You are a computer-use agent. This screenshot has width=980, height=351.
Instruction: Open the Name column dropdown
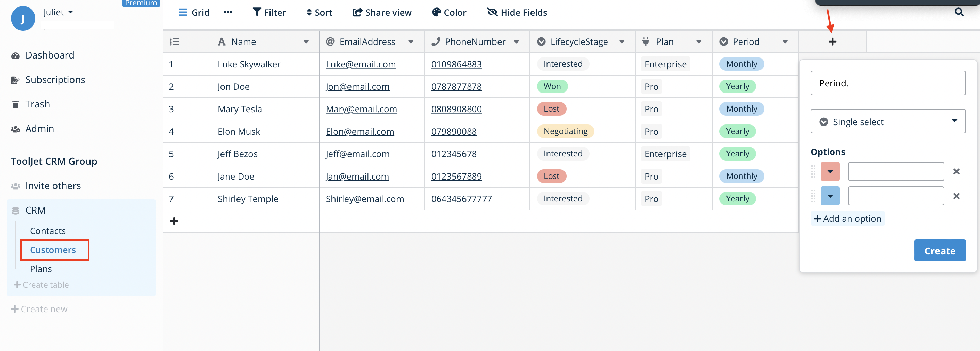(x=306, y=42)
